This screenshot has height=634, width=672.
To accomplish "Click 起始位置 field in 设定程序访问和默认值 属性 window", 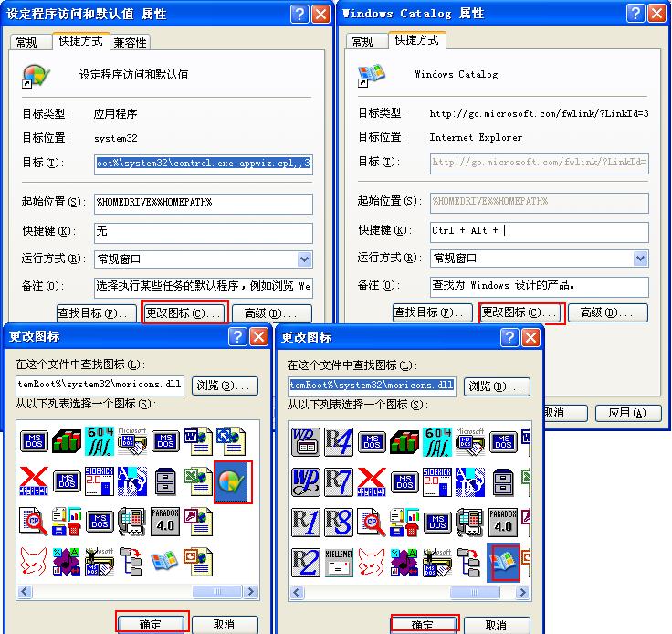I will pos(204,204).
